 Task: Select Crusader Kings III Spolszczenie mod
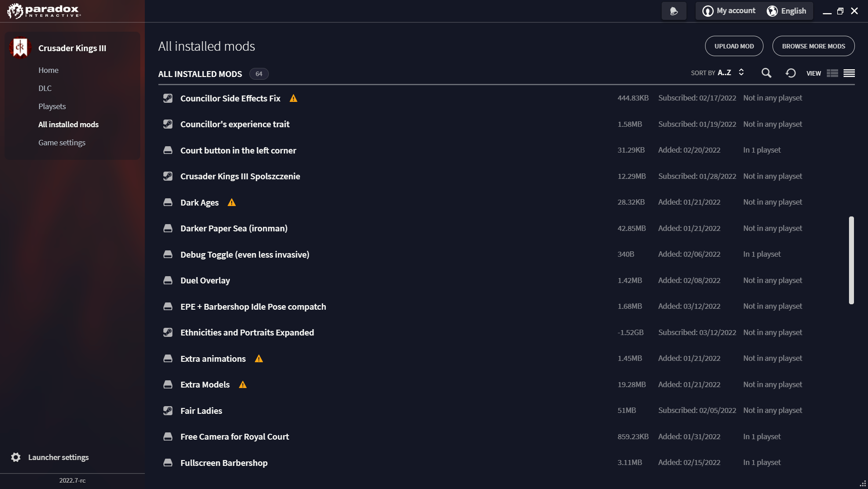[x=240, y=176]
